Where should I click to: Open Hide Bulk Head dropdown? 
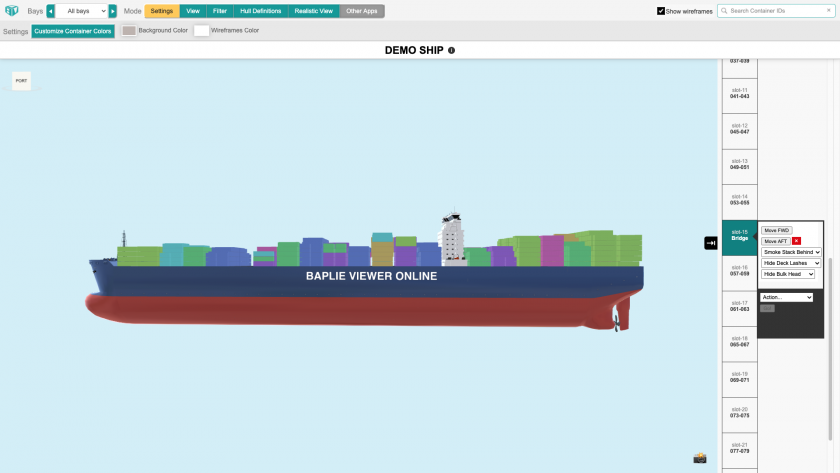pos(788,274)
